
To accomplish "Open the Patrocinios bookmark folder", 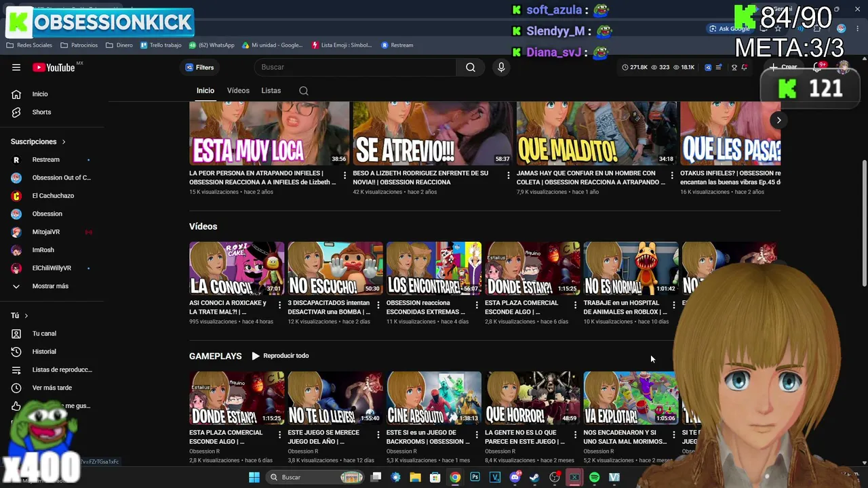I will (79, 45).
